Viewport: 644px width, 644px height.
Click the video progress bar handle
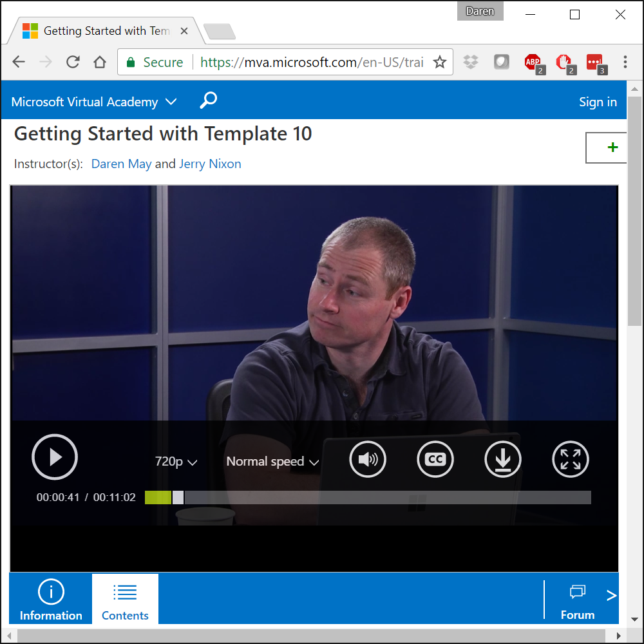178,497
